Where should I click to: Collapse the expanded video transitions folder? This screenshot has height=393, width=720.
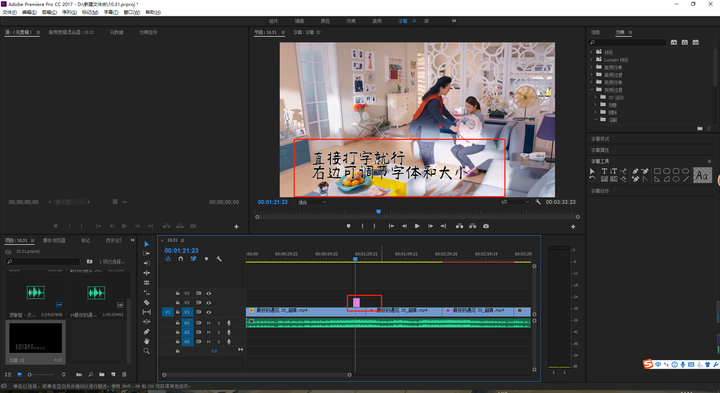tap(591, 90)
